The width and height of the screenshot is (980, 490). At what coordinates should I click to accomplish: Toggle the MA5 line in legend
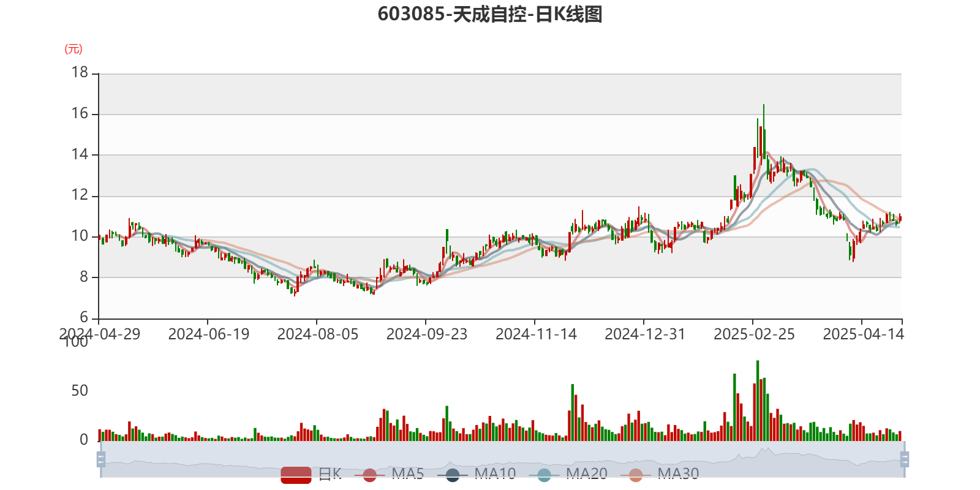pos(389,475)
